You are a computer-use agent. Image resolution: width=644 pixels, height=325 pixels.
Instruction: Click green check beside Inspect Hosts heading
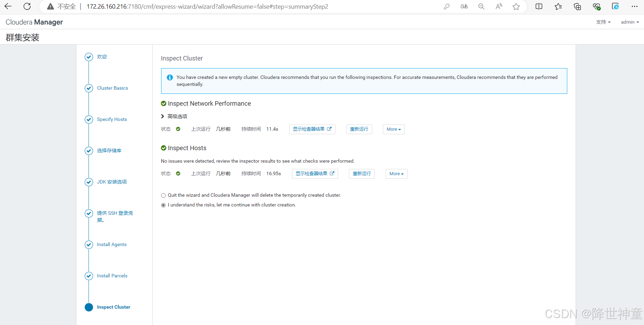[x=164, y=148]
